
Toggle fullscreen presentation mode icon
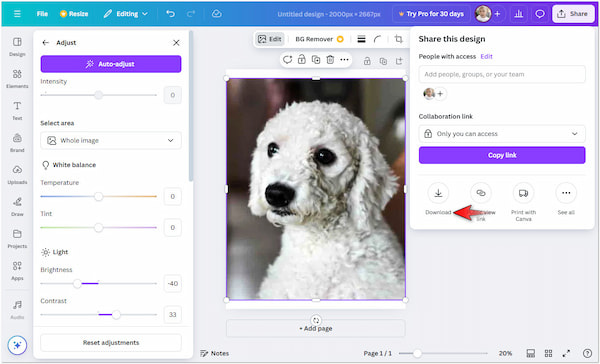pos(566,353)
